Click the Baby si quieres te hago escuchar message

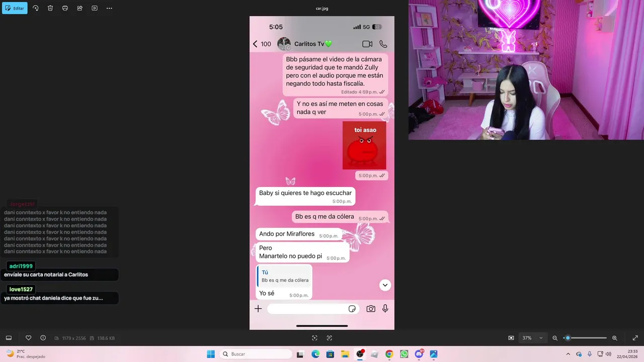[305, 196]
